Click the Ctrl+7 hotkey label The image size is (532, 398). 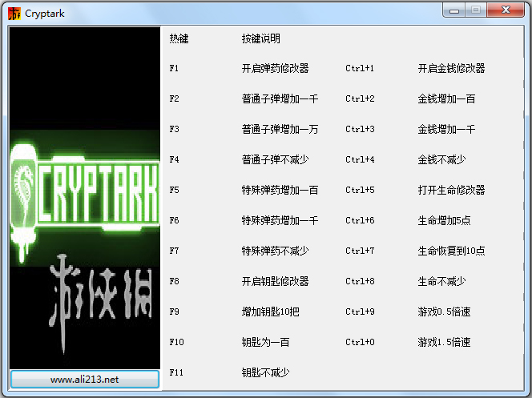[360, 251]
